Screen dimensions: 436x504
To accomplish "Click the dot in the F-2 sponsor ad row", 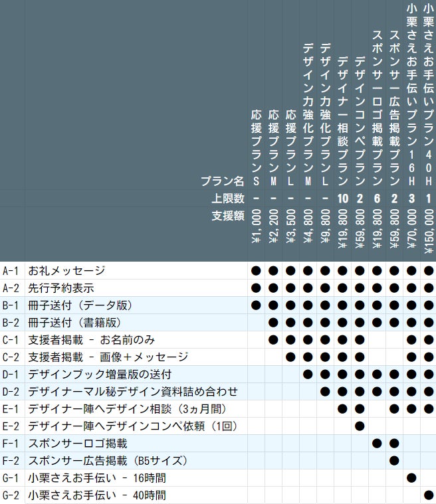I will [394, 460].
